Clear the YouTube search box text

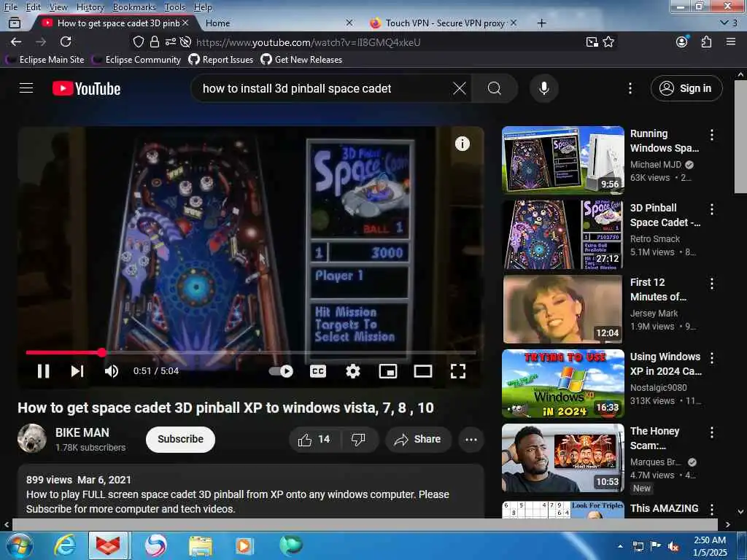(460, 88)
